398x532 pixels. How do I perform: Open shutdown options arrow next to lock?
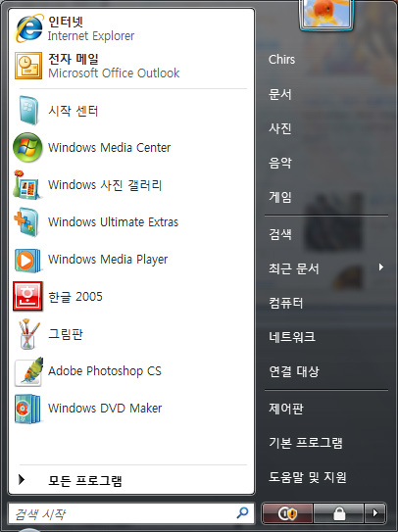coord(374,513)
